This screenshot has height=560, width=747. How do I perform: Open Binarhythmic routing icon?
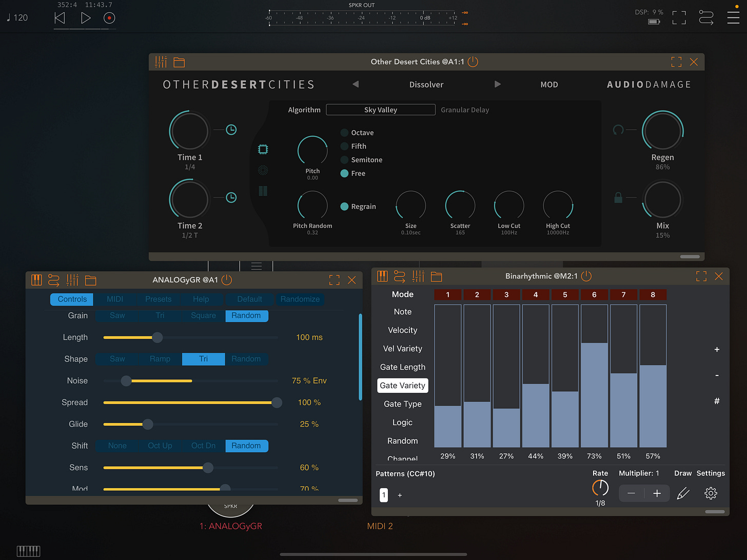(x=400, y=276)
